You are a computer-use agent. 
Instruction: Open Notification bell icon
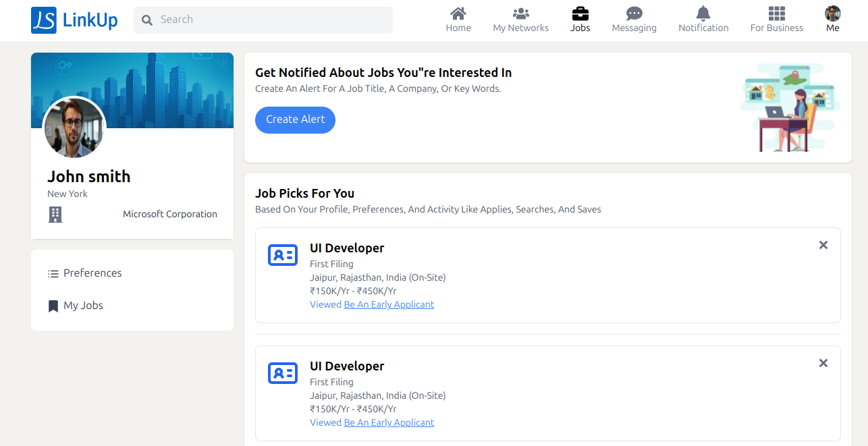click(703, 13)
